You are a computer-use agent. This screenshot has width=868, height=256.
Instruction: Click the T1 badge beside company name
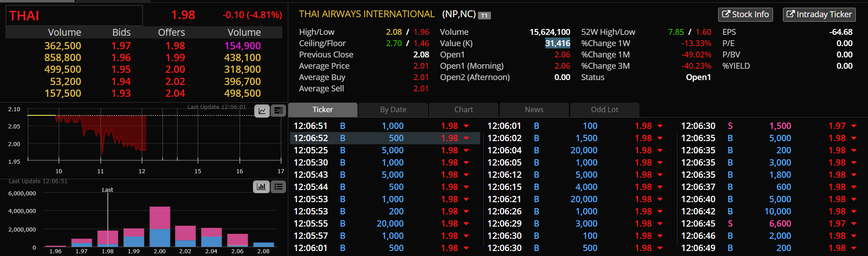tap(484, 16)
